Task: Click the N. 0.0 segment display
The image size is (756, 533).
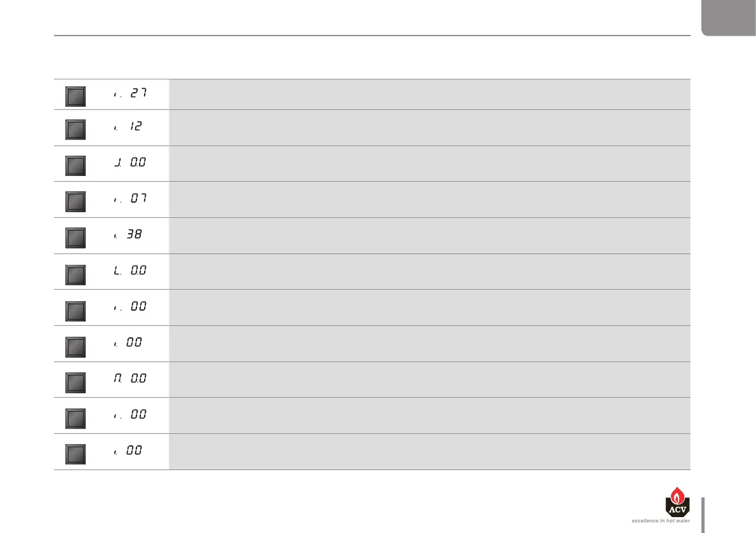Action: (131, 379)
